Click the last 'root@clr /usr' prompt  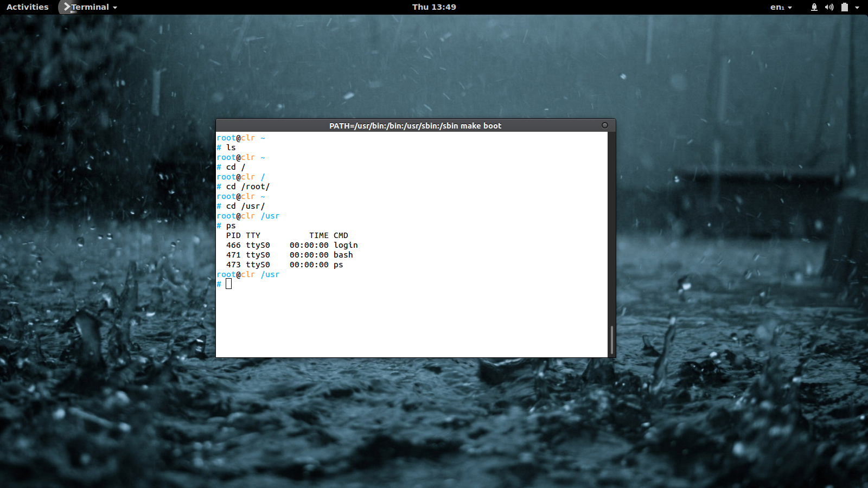click(x=248, y=274)
